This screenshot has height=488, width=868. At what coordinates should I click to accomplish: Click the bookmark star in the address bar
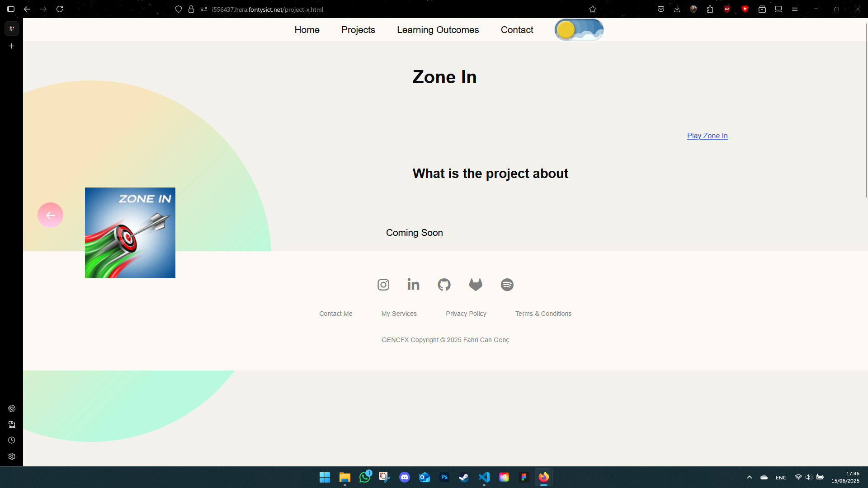[593, 9]
